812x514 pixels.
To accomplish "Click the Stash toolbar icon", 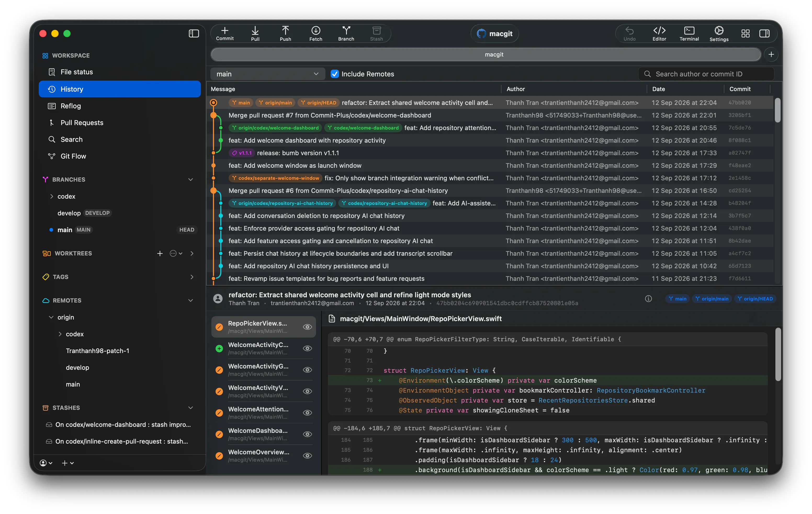I will (376, 34).
